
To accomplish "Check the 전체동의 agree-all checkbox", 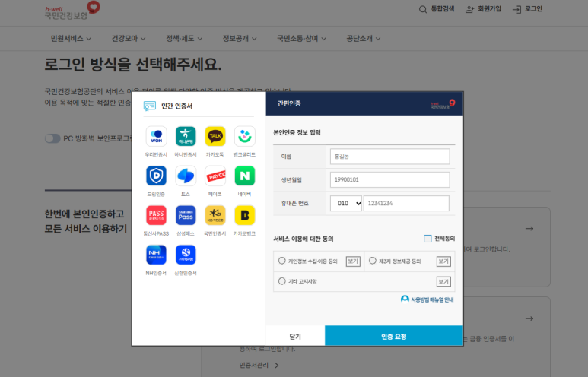I will [x=427, y=239].
